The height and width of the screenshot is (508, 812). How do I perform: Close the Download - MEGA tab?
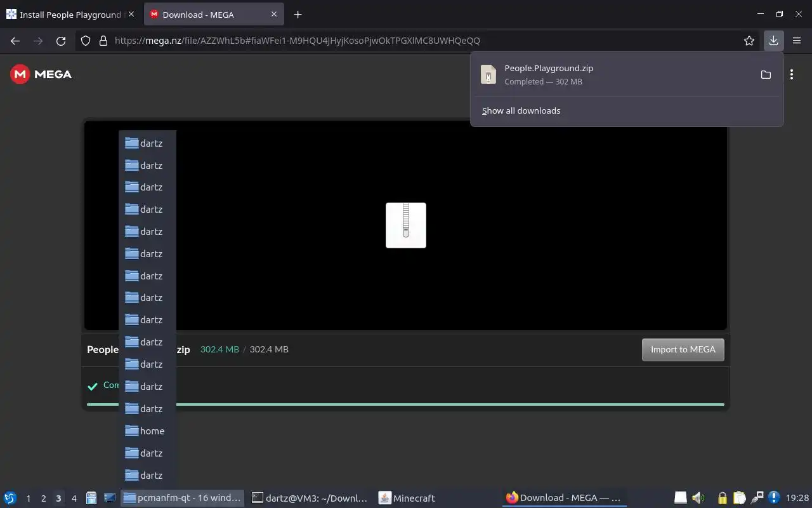(x=274, y=14)
